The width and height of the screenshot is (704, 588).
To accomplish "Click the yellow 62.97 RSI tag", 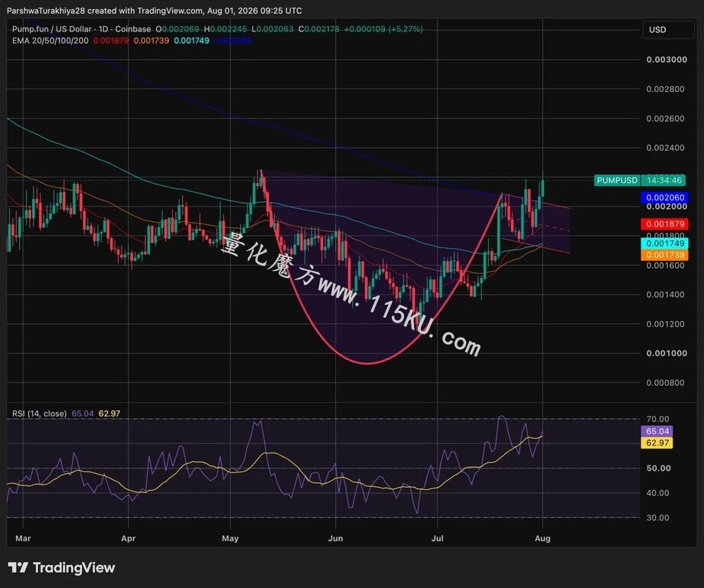I will tap(657, 443).
